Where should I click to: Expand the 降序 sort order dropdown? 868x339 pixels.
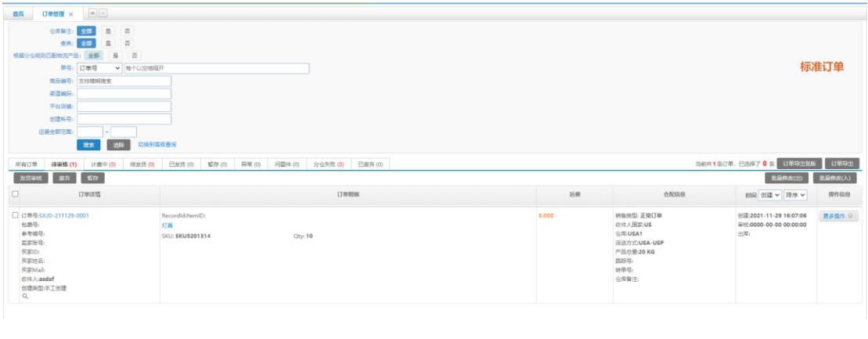point(795,194)
